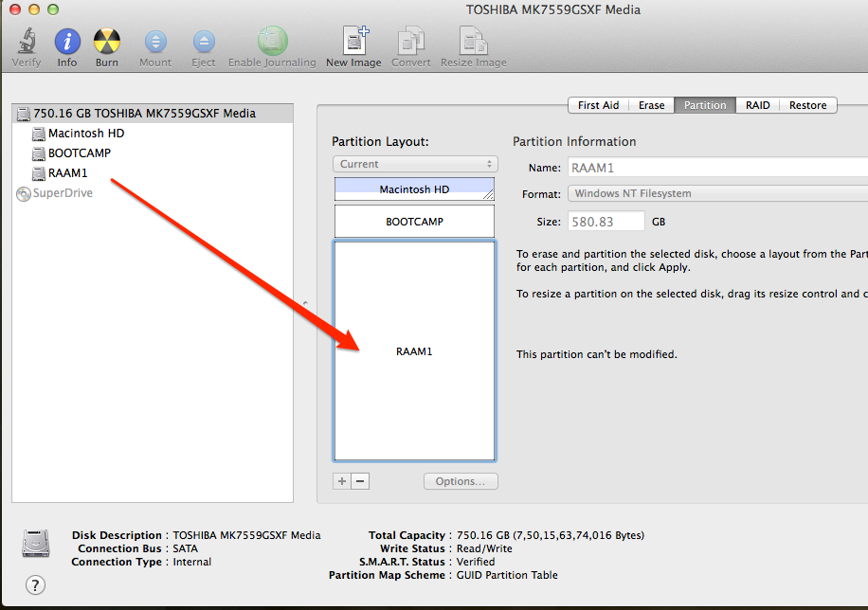Click the BOOTCAMP label in sidebar
Screen dimensions: 868x610
coord(80,153)
